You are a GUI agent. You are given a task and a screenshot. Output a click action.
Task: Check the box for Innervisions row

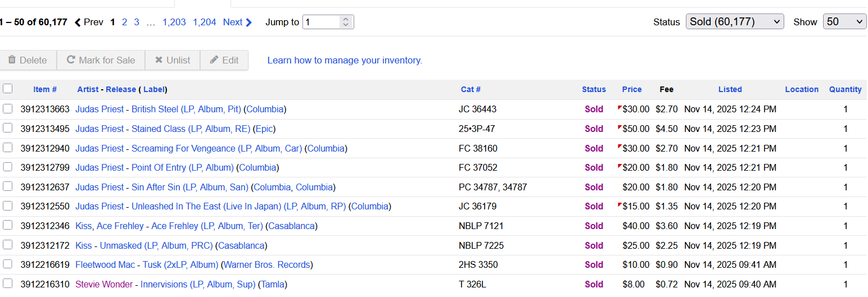click(7, 284)
